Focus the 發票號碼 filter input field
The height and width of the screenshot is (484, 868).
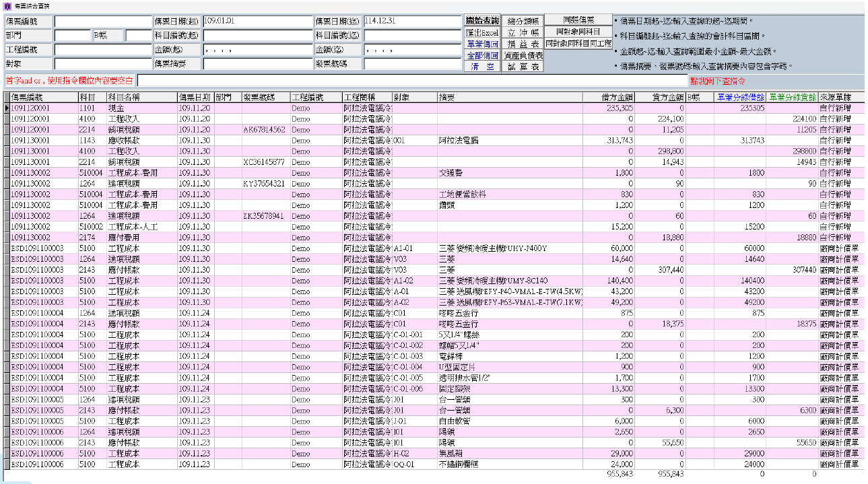pos(412,64)
